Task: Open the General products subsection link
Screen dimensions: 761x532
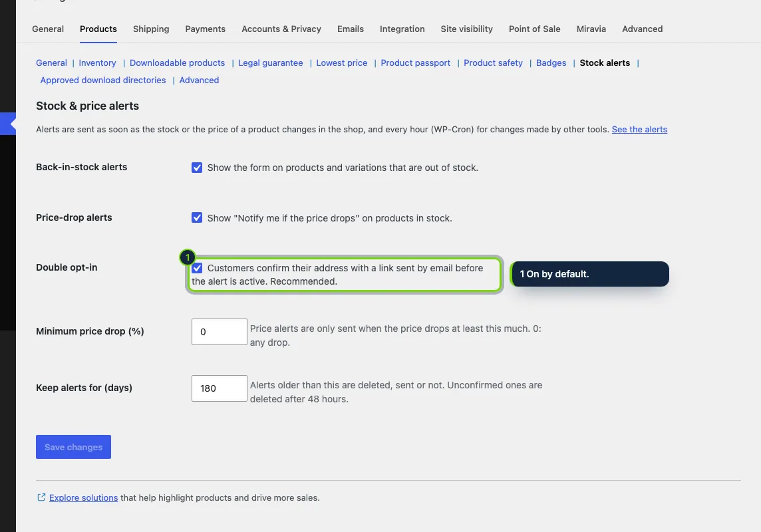Action: click(x=51, y=63)
